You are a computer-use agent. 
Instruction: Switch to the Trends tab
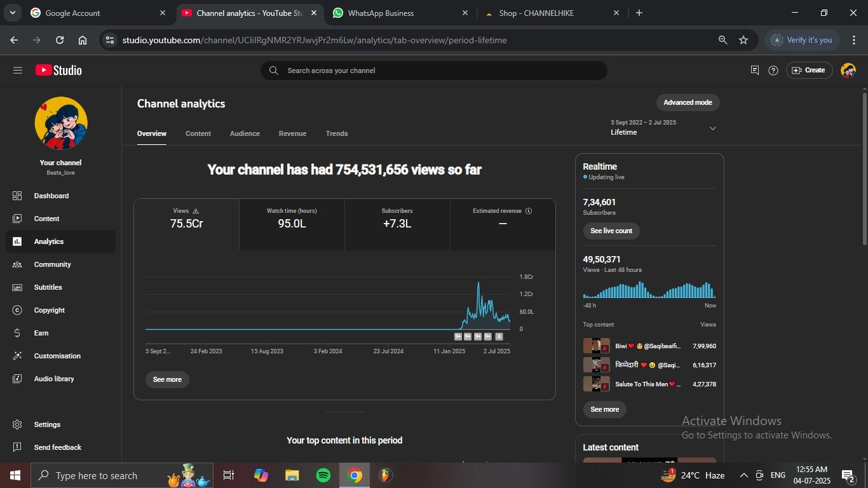[337, 133]
